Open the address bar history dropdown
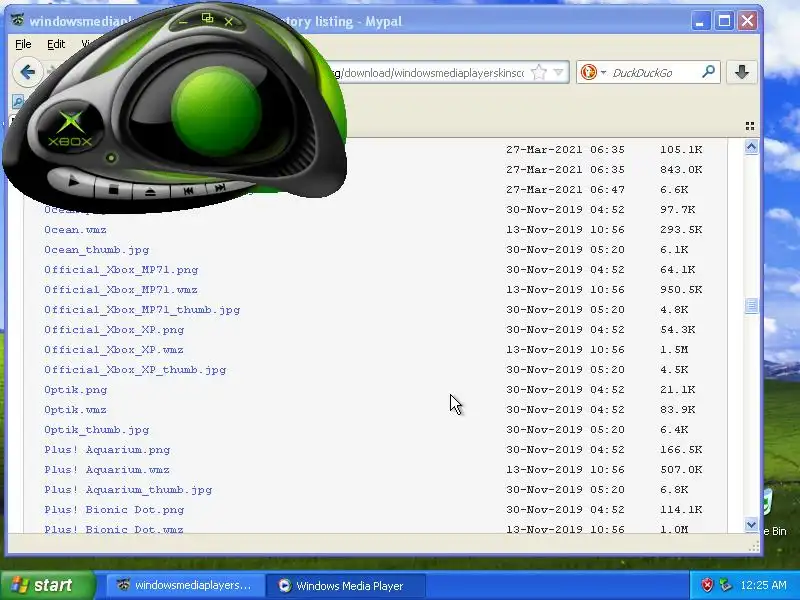The width and height of the screenshot is (800, 600). 559,72
